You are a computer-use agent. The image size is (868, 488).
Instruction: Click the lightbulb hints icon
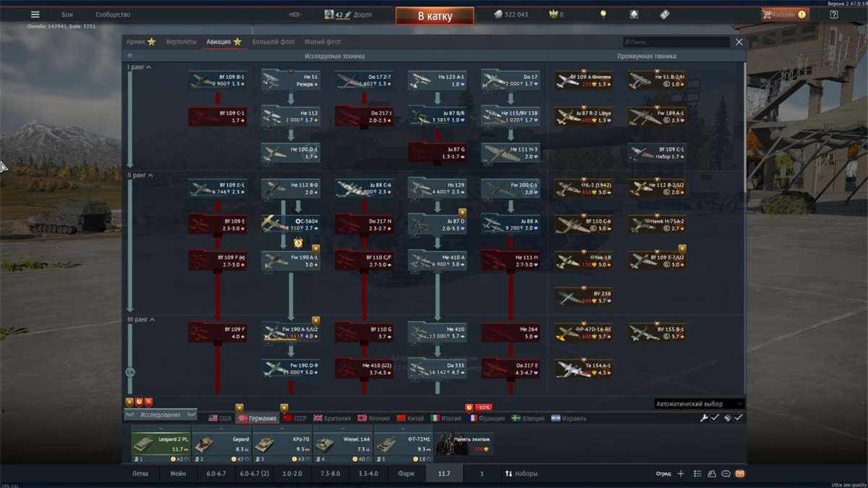point(603,14)
